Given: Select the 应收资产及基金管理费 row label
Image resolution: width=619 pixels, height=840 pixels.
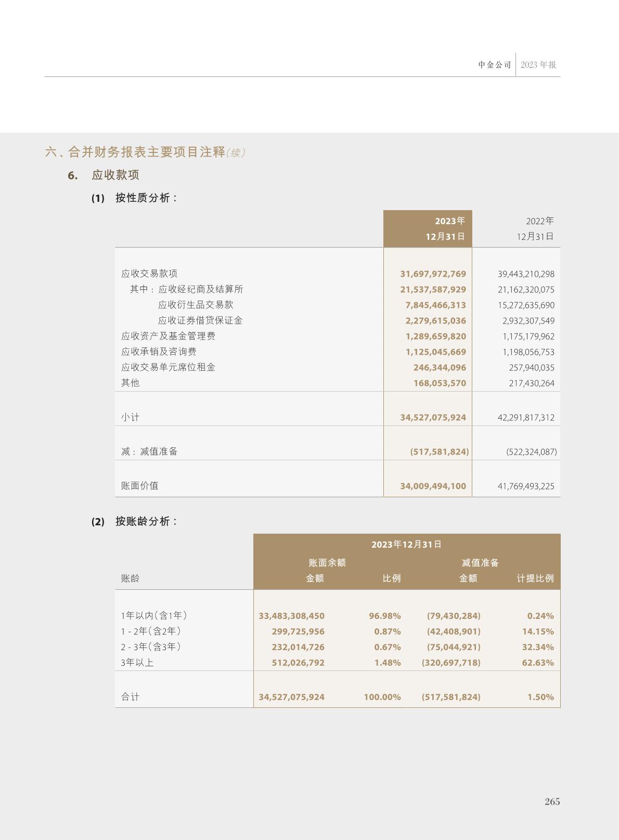Looking at the screenshot, I should click(168, 336).
